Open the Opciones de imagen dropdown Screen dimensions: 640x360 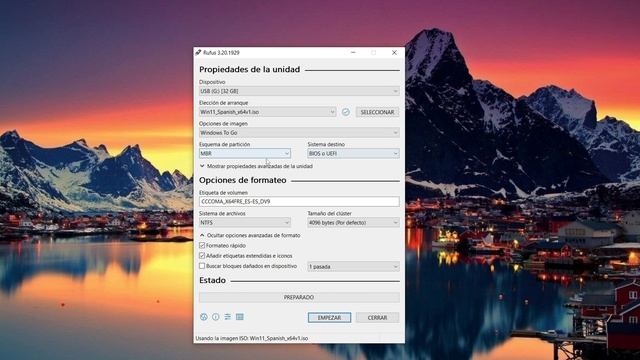pos(299,133)
